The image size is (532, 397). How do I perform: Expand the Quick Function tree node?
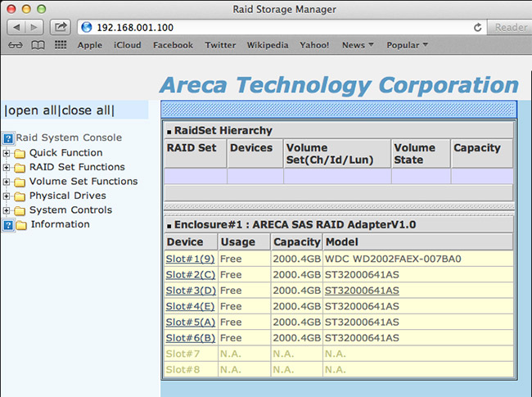tap(6, 153)
